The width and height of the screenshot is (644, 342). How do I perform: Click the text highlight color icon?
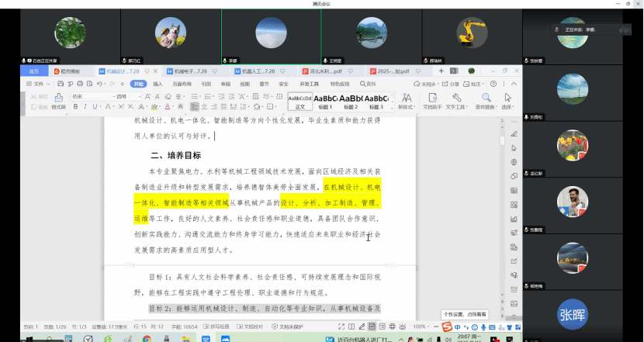(154, 107)
